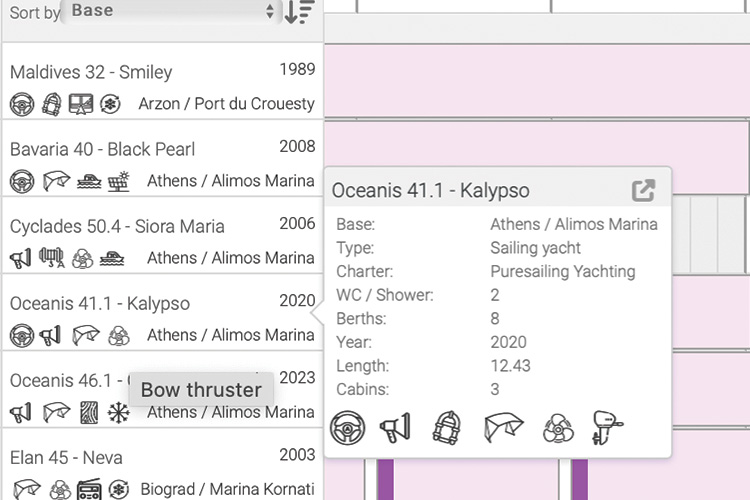Click the steering wheel icon in the Kalypso popup
The width and height of the screenshot is (750, 500).
click(348, 428)
